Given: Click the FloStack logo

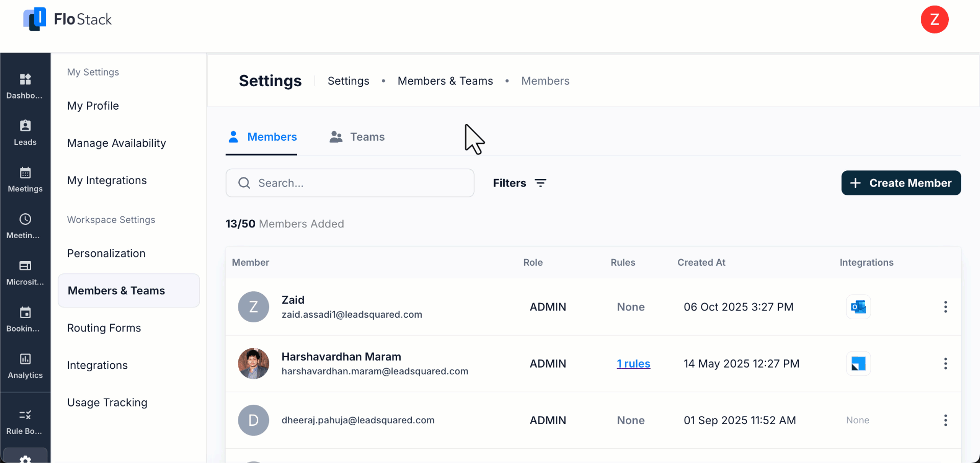Looking at the screenshot, I should pyautogui.click(x=67, y=19).
